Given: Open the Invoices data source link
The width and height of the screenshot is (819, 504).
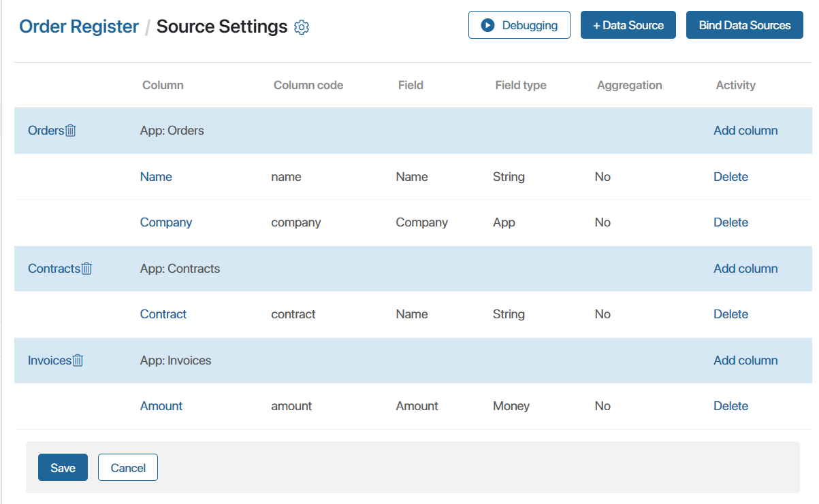Looking at the screenshot, I should tap(50, 360).
